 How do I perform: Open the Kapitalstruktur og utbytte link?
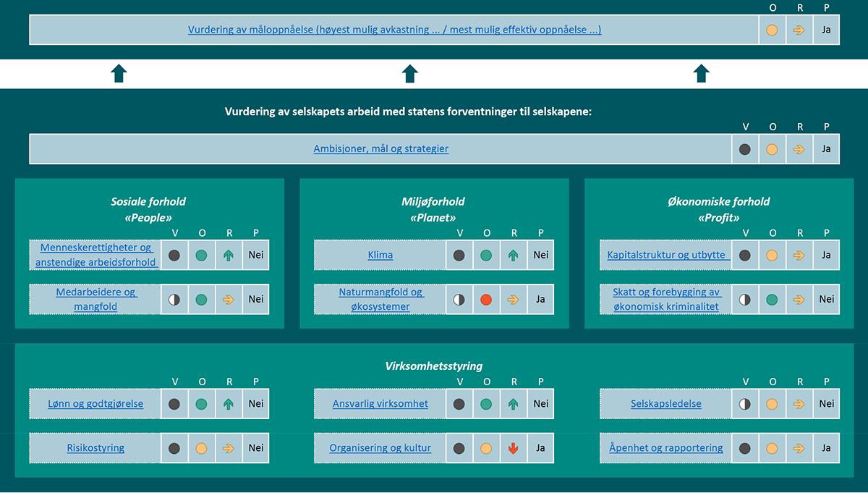pos(666,255)
